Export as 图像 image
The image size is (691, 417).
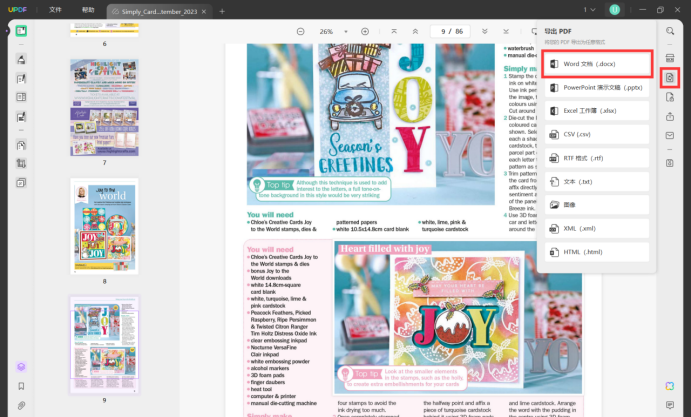(x=597, y=205)
